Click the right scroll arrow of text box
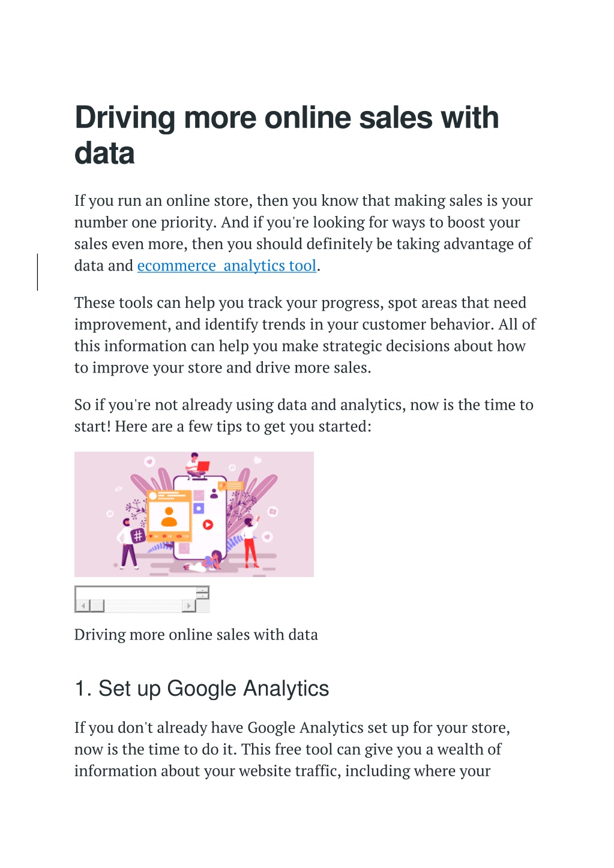614x868 pixels. pos(188,606)
